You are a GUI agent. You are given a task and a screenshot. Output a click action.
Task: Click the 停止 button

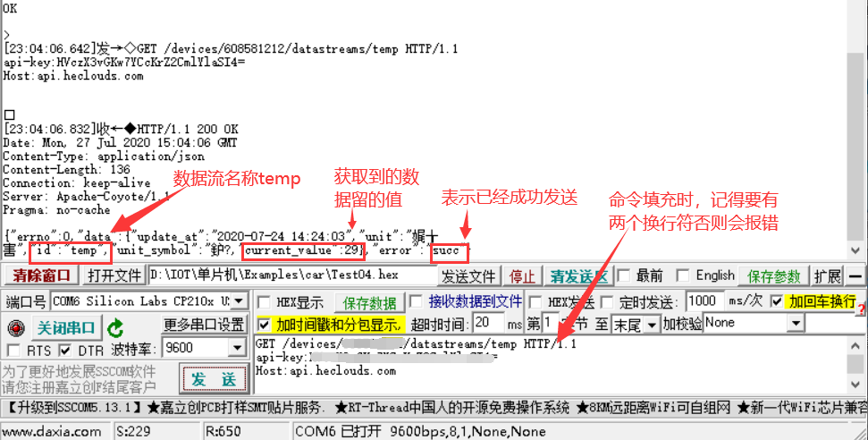pos(522,275)
